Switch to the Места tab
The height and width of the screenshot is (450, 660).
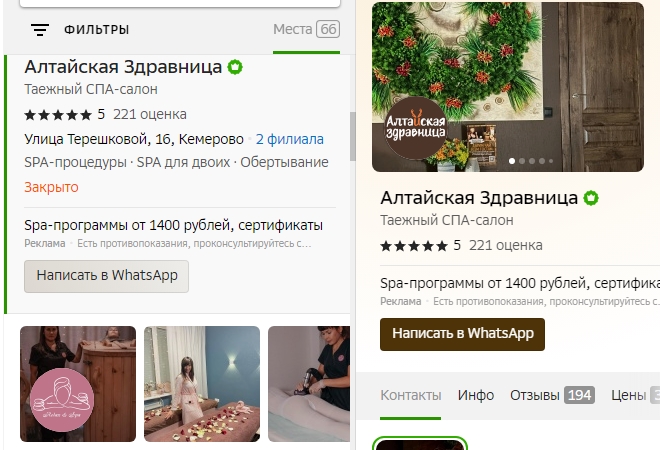point(306,29)
